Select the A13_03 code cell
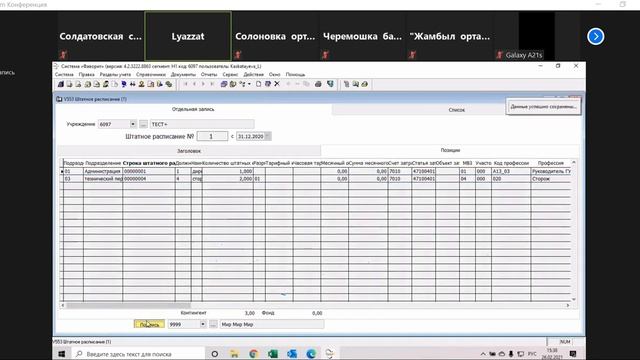Viewport: 640px width, 360px height. click(x=511, y=171)
